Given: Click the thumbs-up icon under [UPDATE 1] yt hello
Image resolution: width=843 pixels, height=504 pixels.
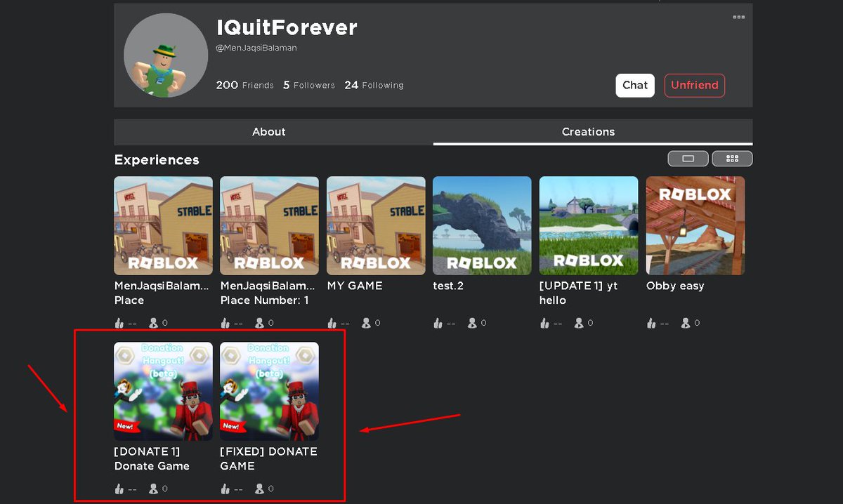Looking at the screenshot, I should tap(544, 323).
